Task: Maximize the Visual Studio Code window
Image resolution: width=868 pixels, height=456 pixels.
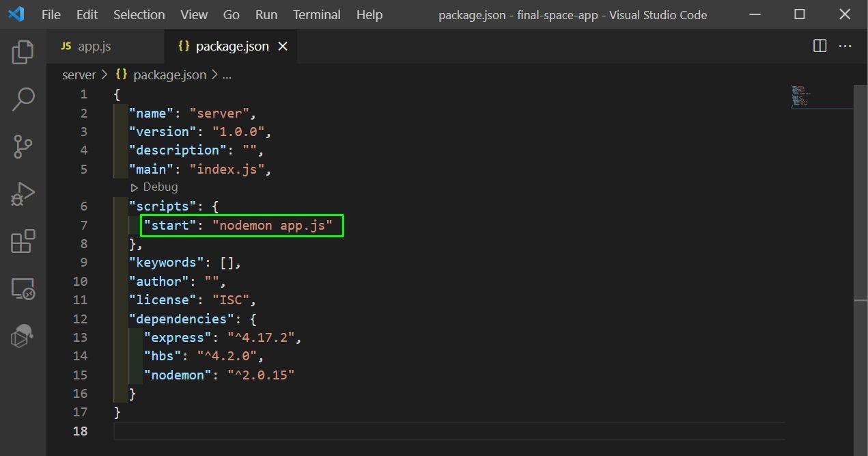Action: [x=800, y=14]
